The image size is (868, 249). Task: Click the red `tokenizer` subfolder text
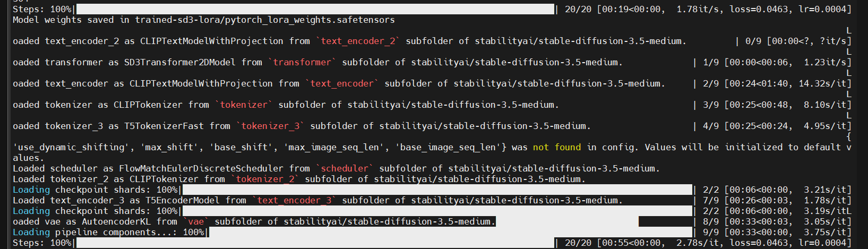pos(244,105)
